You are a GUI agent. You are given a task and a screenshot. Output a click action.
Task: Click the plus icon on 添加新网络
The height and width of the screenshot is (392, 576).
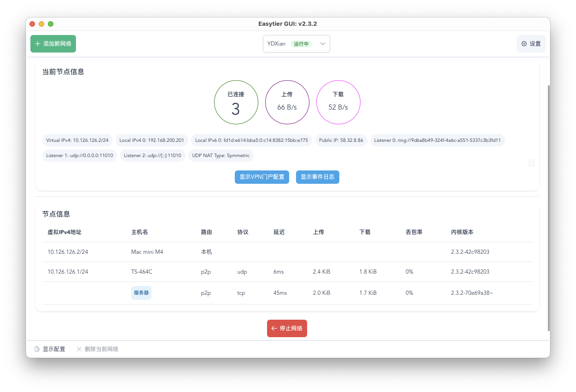click(x=38, y=44)
